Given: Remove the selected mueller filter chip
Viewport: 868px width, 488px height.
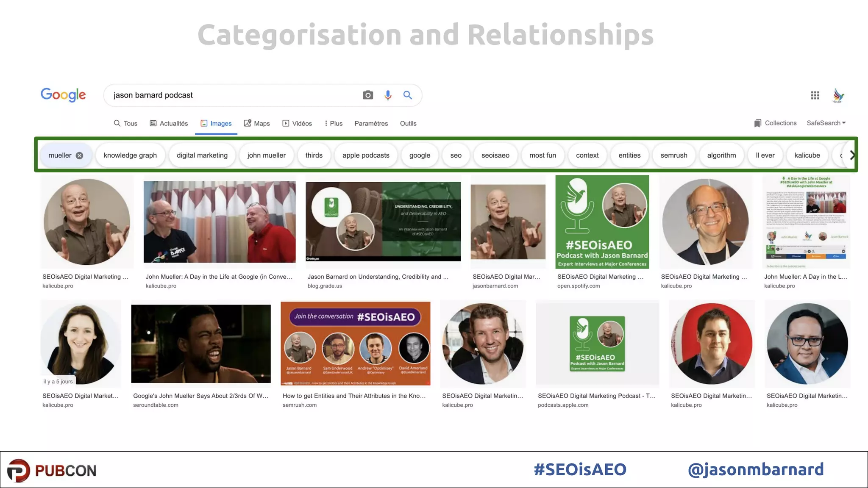Looking at the screenshot, I should (79, 155).
